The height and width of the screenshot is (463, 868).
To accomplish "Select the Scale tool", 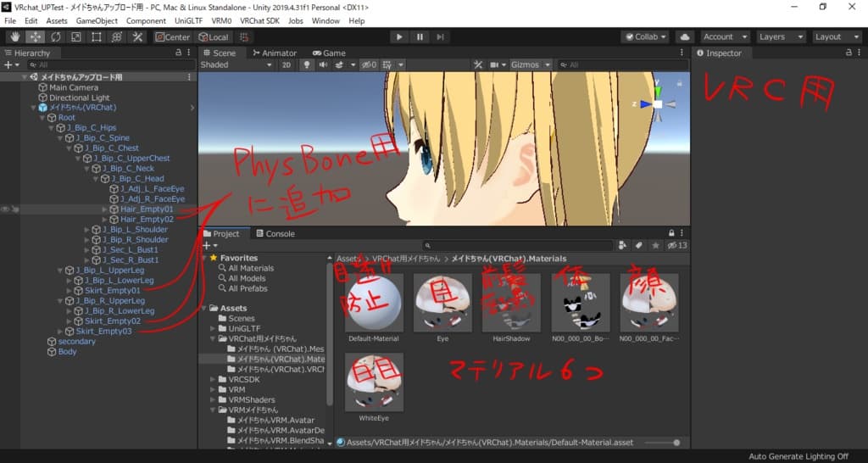I will coord(75,37).
